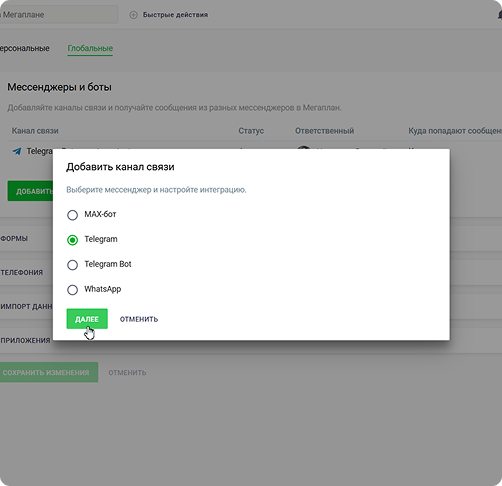Click the responsible user avatar in Telegram row
The height and width of the screenshot is (486, 502).
coord(304,147)
